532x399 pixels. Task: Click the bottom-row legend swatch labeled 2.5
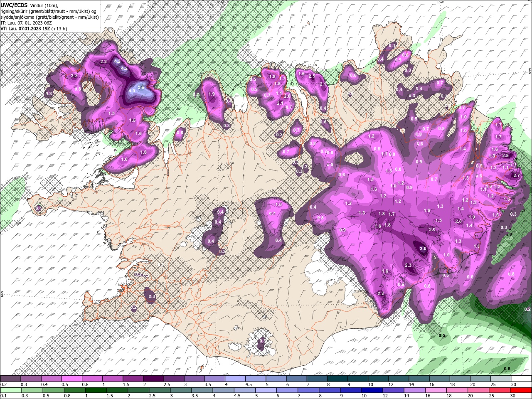point(159,390)
